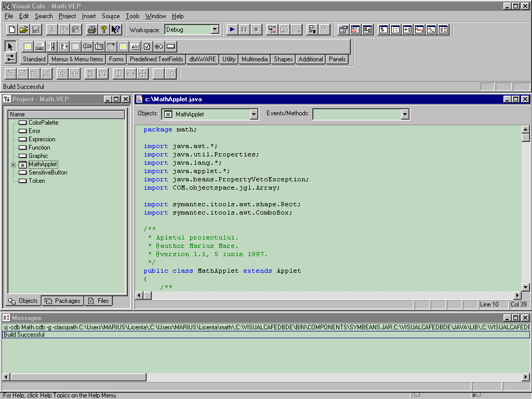Switch to the Multimedia palette tab
The image size is (532, 399).
[255, 59]
